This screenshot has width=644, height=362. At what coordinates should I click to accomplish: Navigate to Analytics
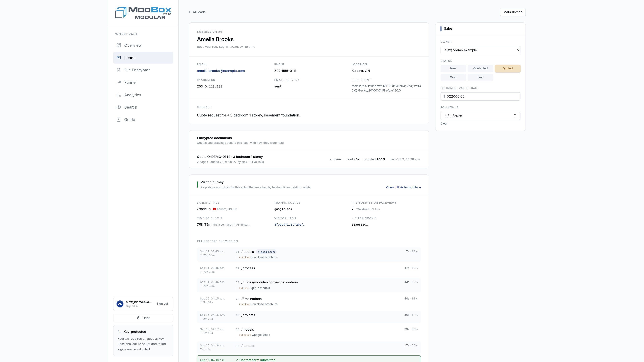(x=143, y=95)
